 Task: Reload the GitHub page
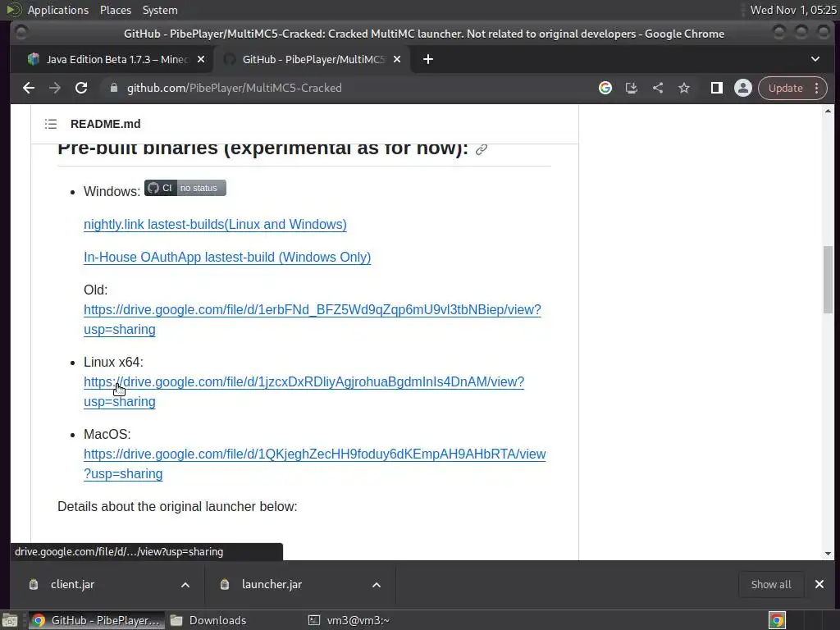81,88
